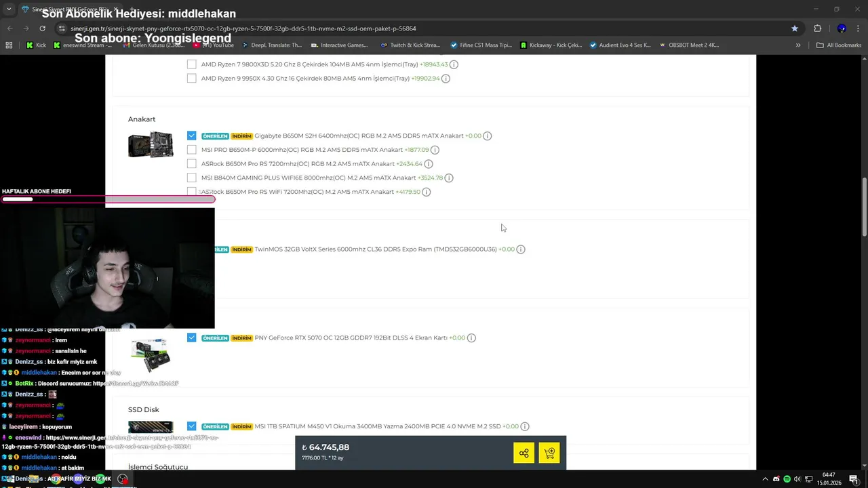Open the Chrome profile avatar
868x488 pixels.
pos(842,28)
